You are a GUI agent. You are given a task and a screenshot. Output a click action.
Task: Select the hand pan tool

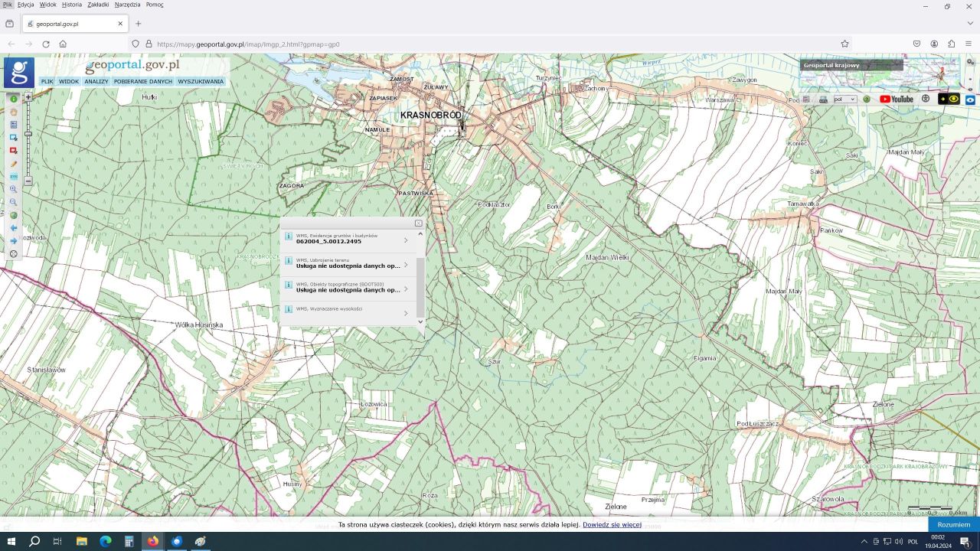(x=14, y=112)
